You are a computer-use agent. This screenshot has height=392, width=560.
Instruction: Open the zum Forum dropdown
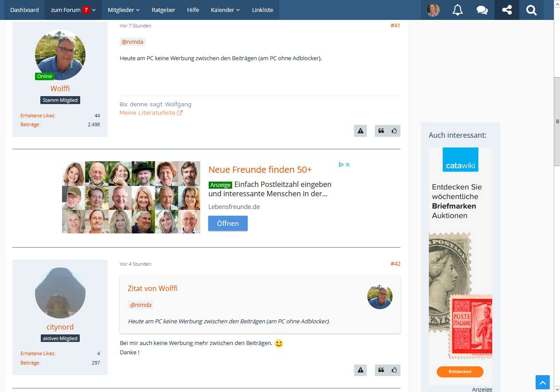pyautogui.click(x=73, y=10)
